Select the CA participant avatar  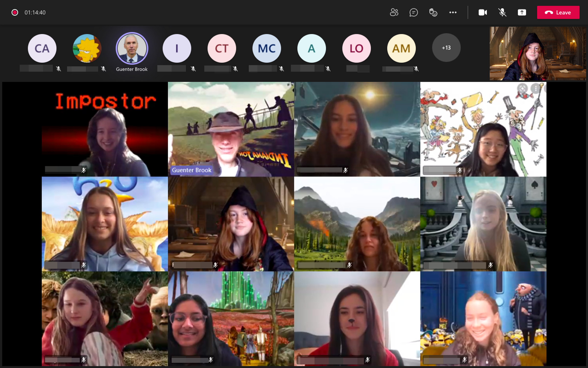[x=42, y=48]
